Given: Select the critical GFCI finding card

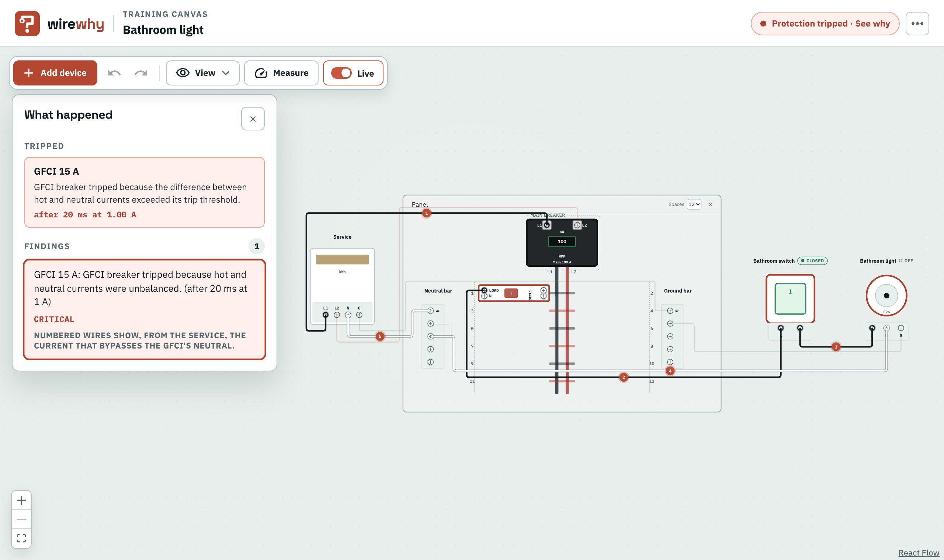Looking at the screenshot, I should click(144, 309).
